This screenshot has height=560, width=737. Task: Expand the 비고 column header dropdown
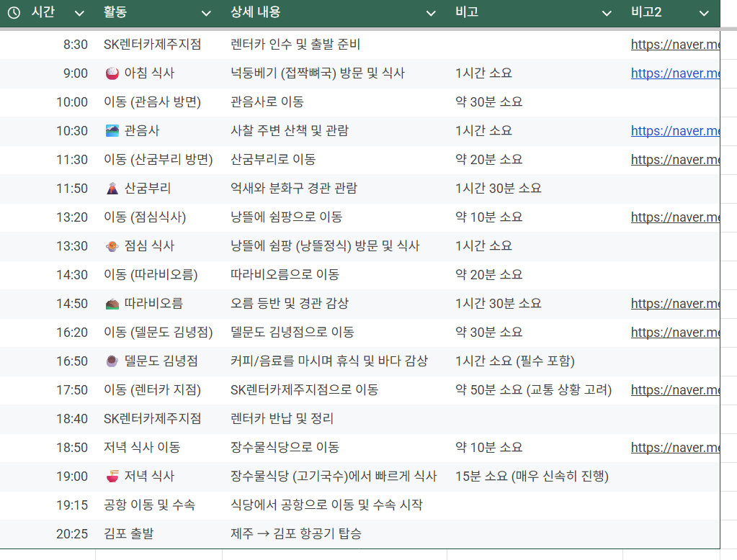tap(607, 13)
